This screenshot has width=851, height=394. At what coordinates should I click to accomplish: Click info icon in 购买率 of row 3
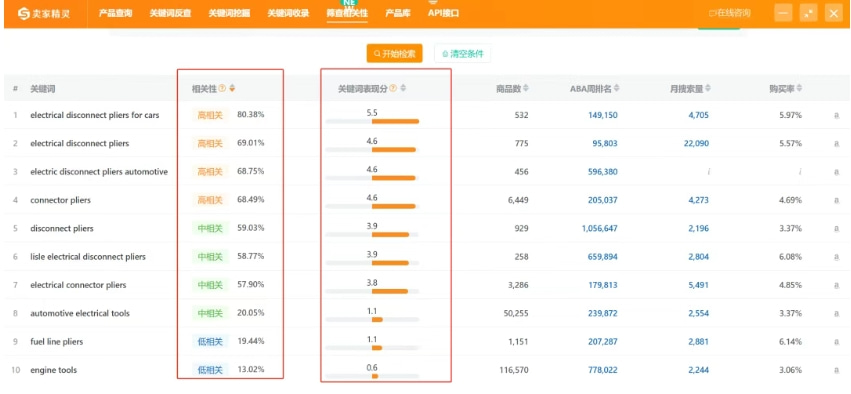(800, 172)
